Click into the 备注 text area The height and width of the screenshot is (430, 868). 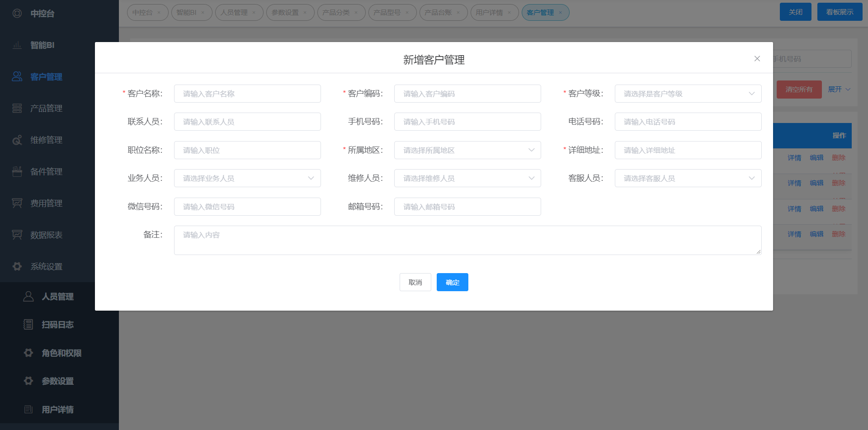(x=467, y=240)
